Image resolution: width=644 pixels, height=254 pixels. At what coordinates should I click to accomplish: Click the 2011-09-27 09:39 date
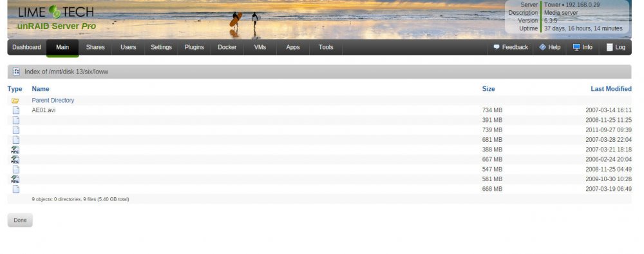(609, 130)
